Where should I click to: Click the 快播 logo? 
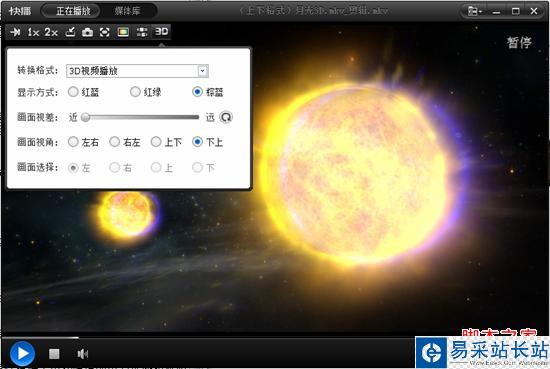20,11
